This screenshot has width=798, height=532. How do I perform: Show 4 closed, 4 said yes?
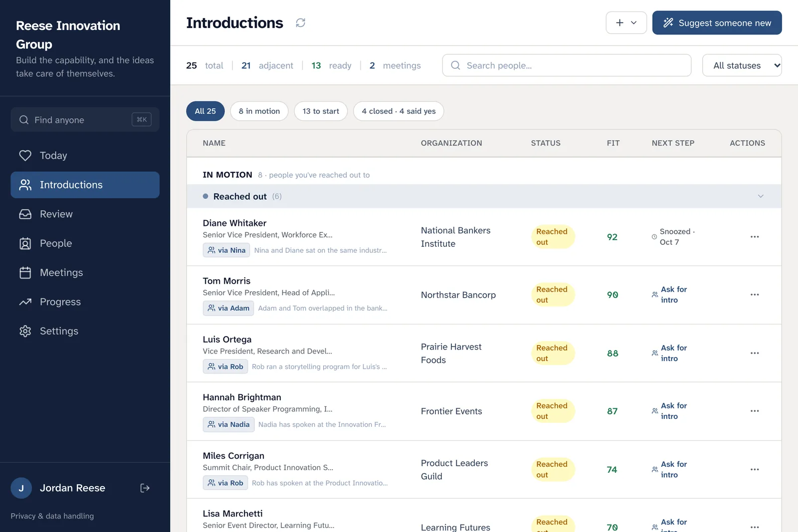[399, 111]
